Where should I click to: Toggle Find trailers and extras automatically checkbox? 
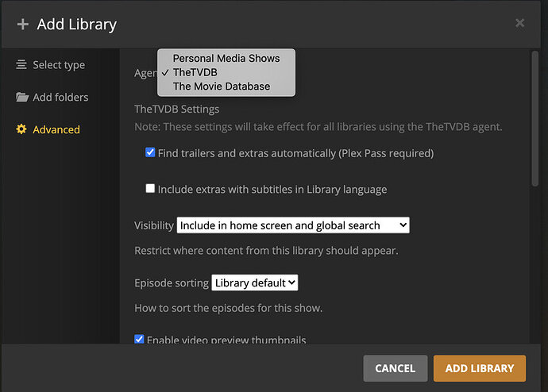(x=150, y=152)
